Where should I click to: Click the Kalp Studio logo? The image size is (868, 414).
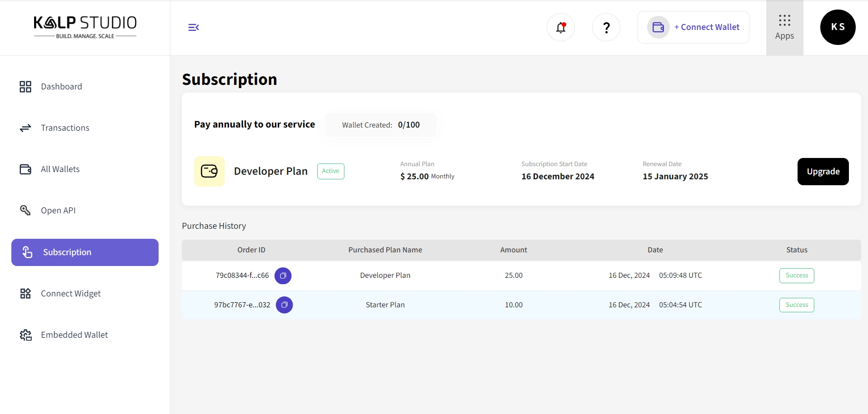click(85, 27)
